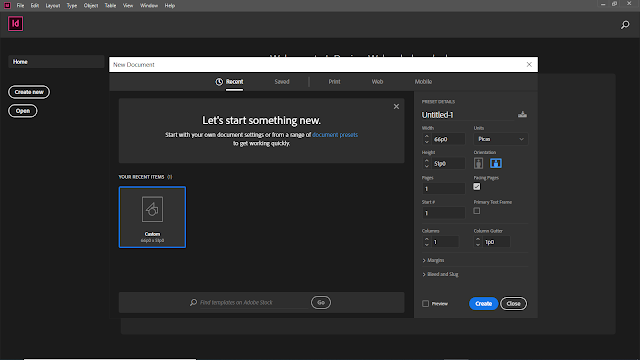Switch to the Print tab
This screenshot has width=640, height=360.
pyautogui.click(x=334, y=82)
